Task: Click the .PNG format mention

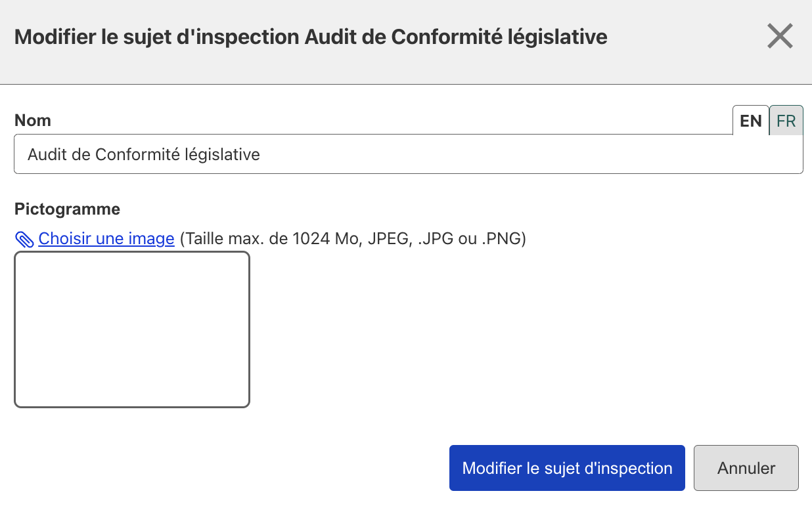Action: 504,239
